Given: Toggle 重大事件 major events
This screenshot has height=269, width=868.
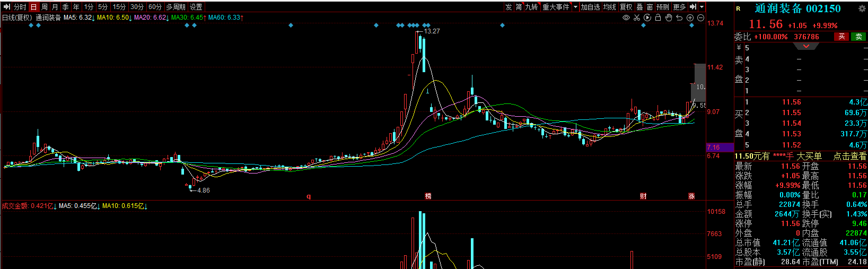Looking at the screenshot, I should pos(556,7).
